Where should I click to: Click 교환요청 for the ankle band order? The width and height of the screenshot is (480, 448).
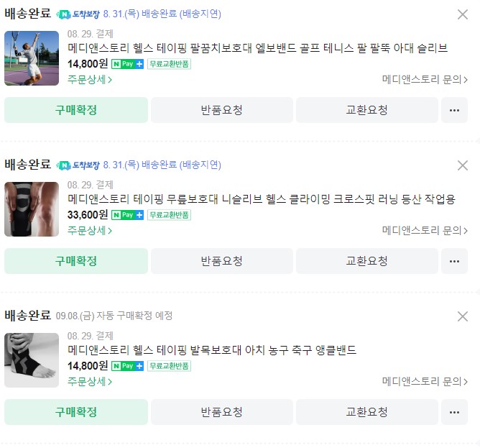click(x=366, y=412)
